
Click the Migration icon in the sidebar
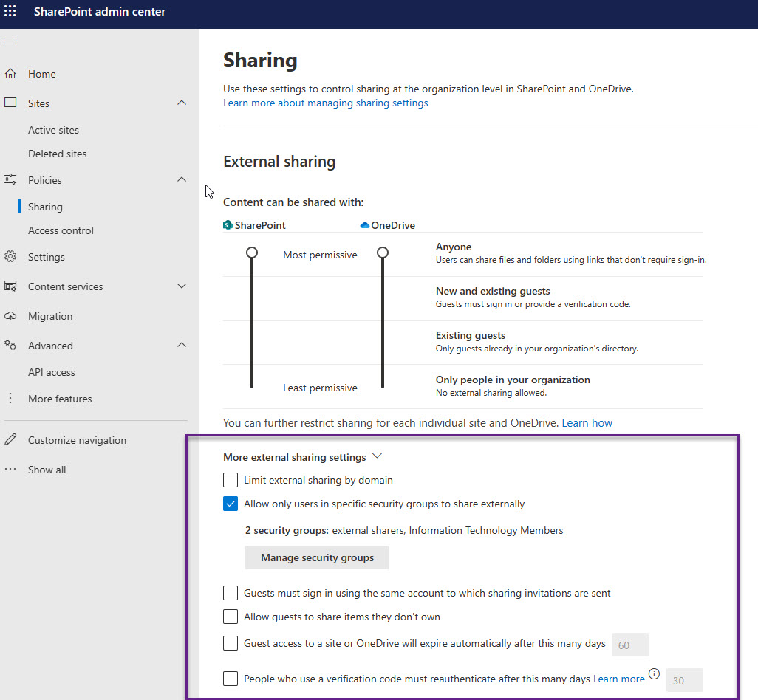click(x=10, y=315)
